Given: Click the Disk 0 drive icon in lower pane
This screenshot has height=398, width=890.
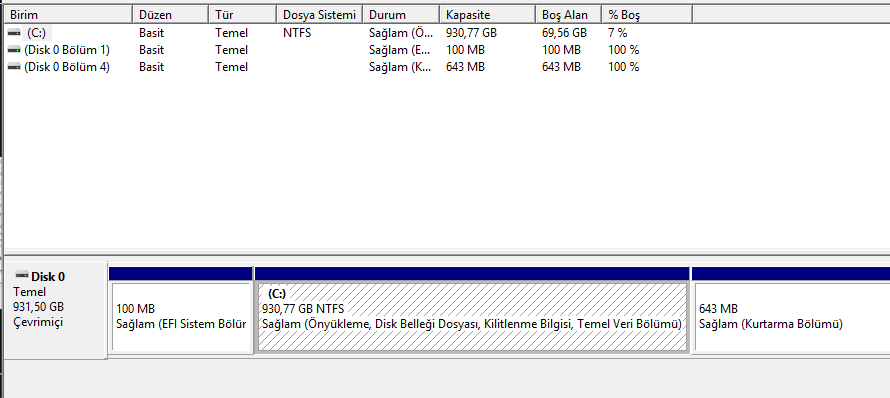Looking at the screenshot, I should pos(22,276).
